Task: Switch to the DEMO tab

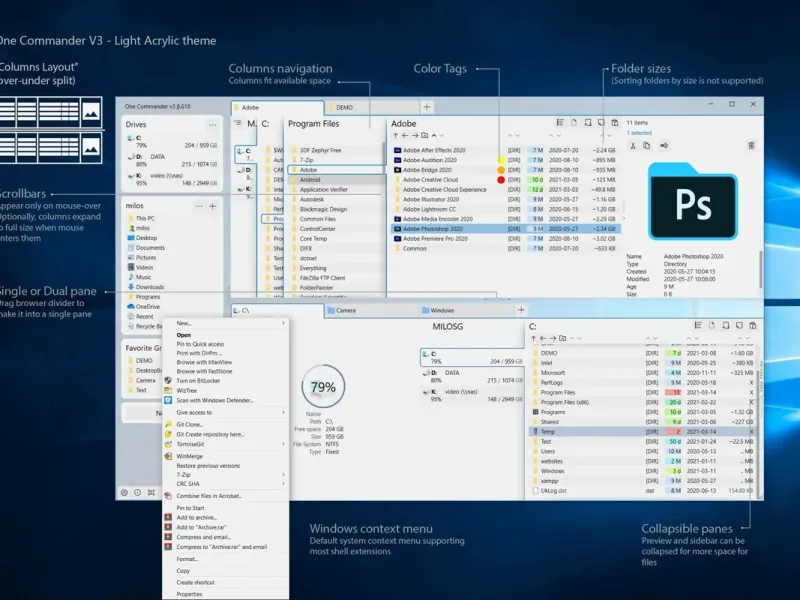Action: 371,108
